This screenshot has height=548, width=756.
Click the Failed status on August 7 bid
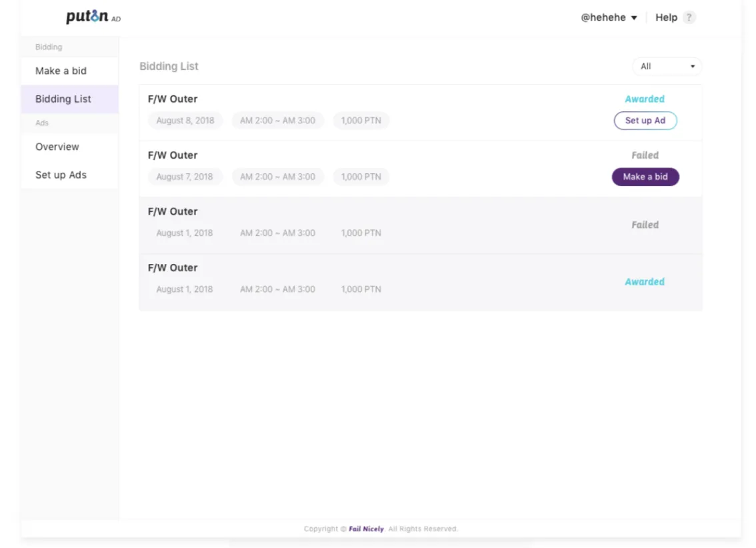click(x=645, y=155)
